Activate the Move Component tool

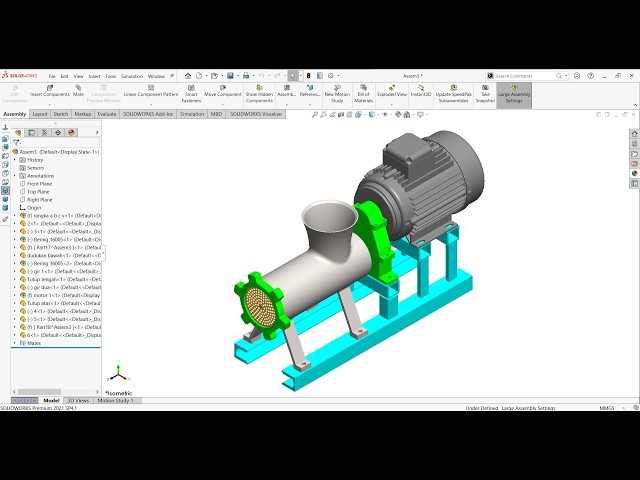[223, 91]
